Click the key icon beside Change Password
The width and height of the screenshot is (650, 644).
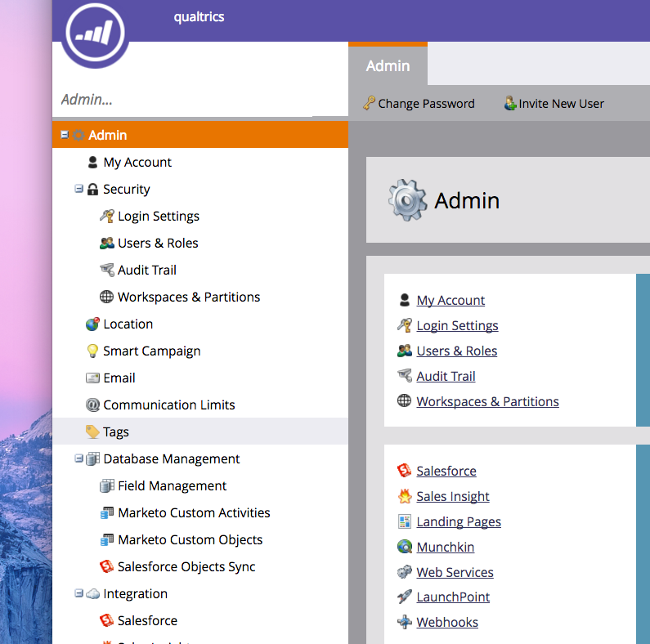point(369,103)
